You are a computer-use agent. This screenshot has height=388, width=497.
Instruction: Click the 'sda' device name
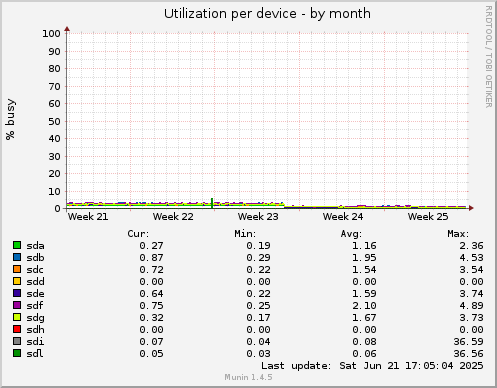[35, 246]
